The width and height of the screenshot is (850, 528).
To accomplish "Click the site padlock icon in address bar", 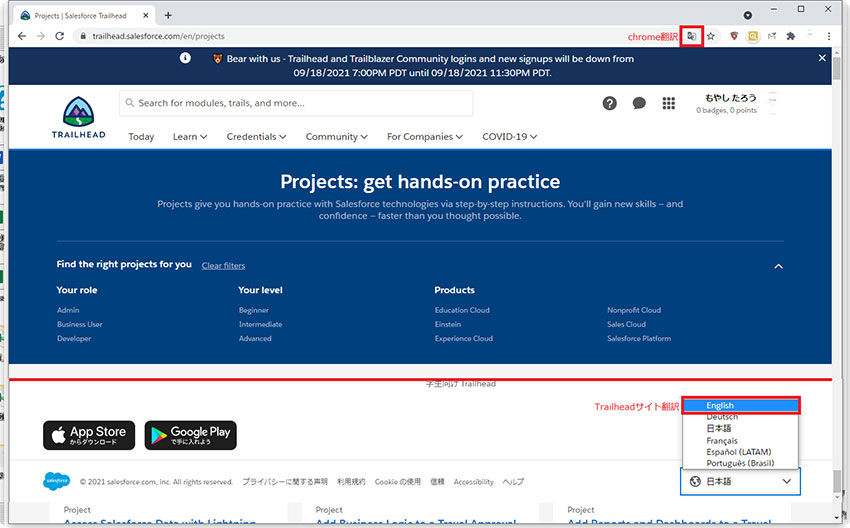I will pyautogui.click(x=83, y=36).
